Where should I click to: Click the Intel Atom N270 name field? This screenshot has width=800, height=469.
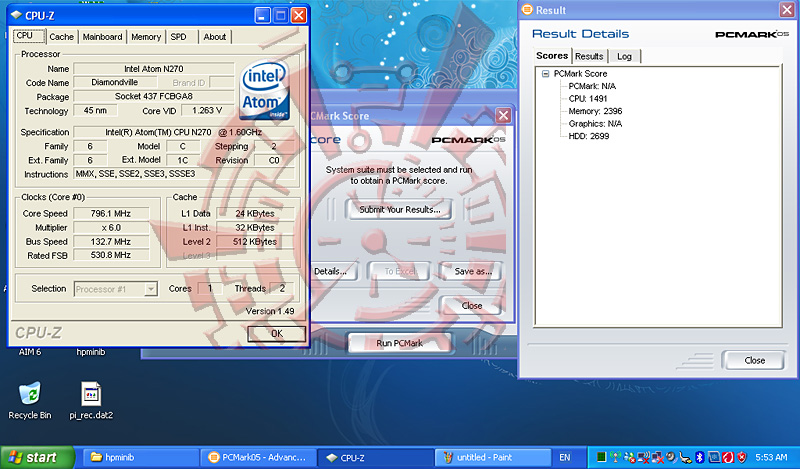tap(154, 68)
